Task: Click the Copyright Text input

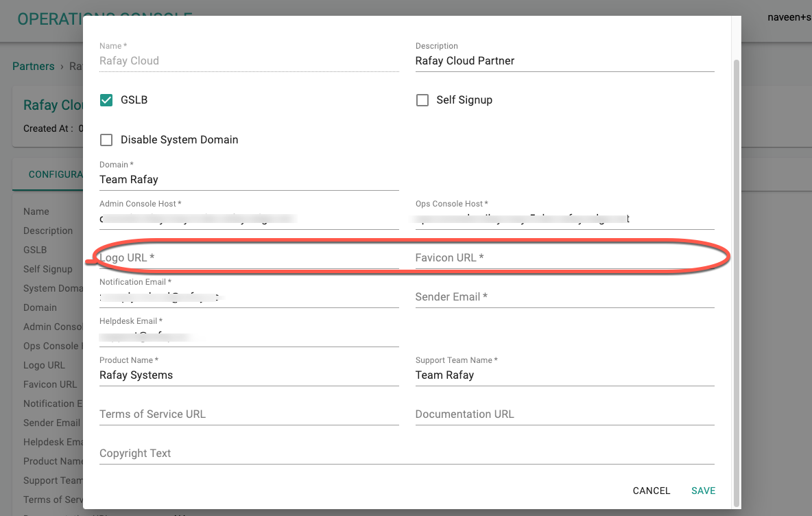Action: click(407, 454)
